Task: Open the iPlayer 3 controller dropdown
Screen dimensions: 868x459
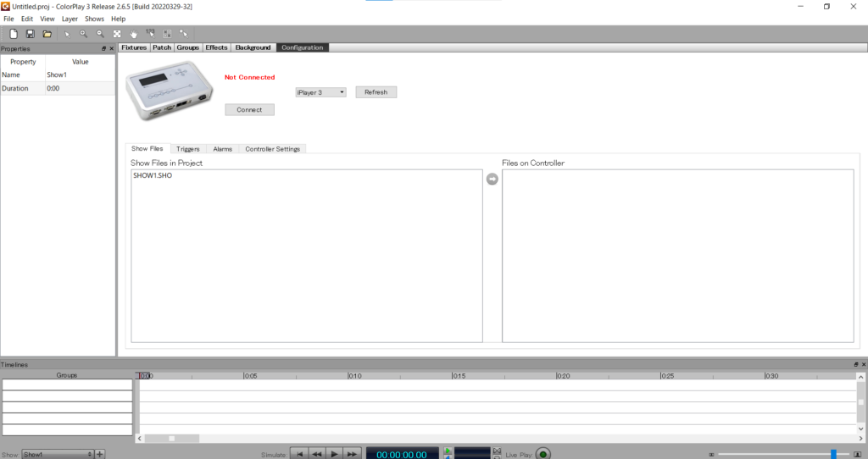Action: [320, 92]
